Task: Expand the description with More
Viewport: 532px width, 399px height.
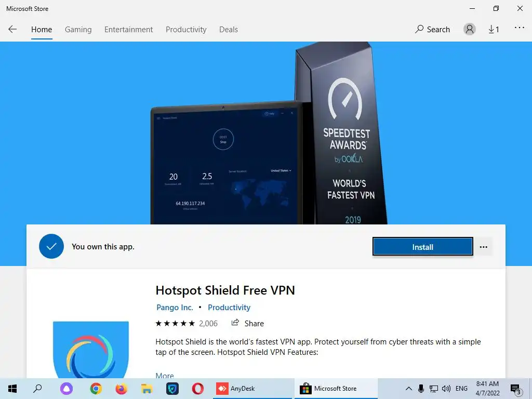Action: (x=165, y=375)
